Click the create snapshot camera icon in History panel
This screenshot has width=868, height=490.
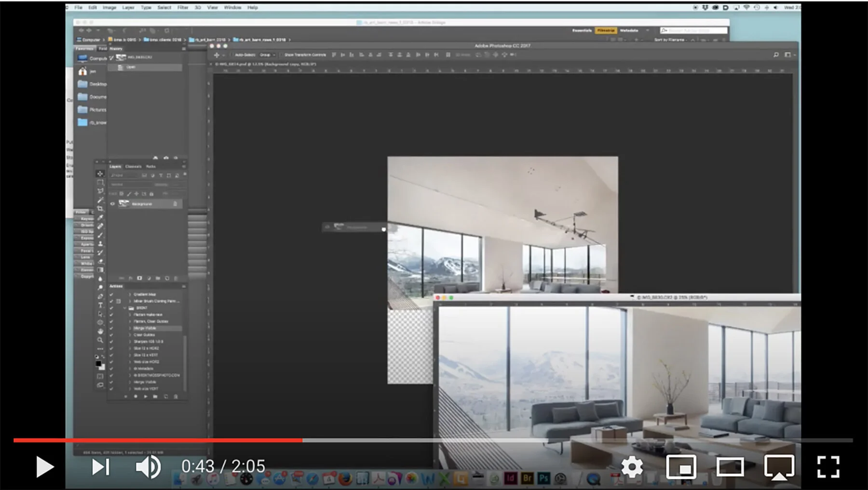166,158
